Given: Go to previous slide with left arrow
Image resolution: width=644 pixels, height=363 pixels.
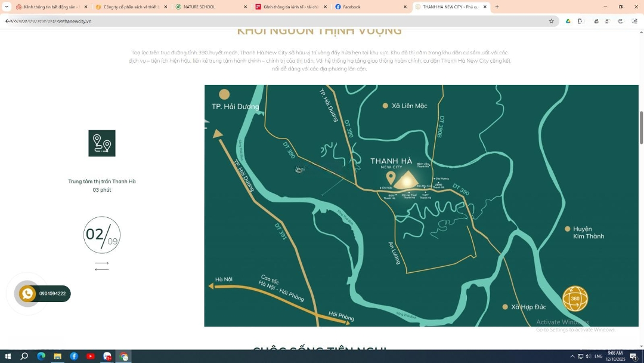Looking at the screenshot, I should [102, 269].
